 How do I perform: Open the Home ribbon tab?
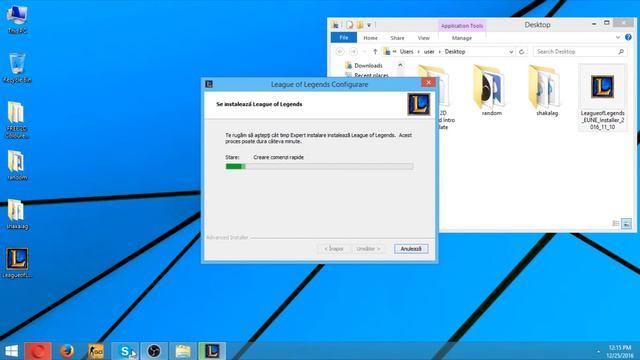[370, 38]
